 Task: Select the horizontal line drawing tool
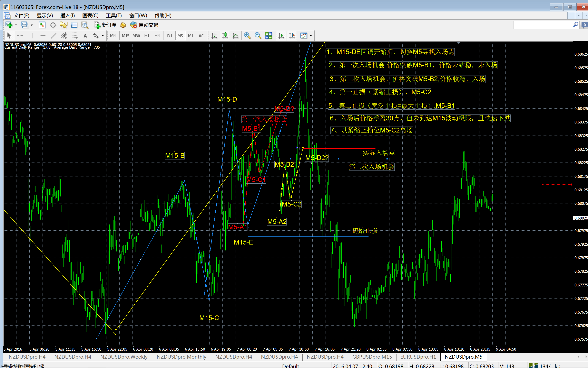click(x=43, y=36)
